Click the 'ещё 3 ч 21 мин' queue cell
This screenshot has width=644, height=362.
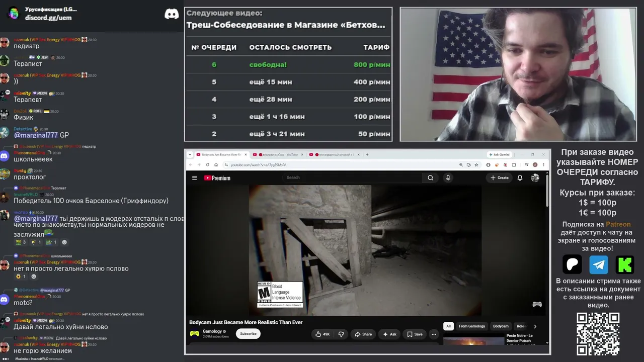(x=277, y=134)
